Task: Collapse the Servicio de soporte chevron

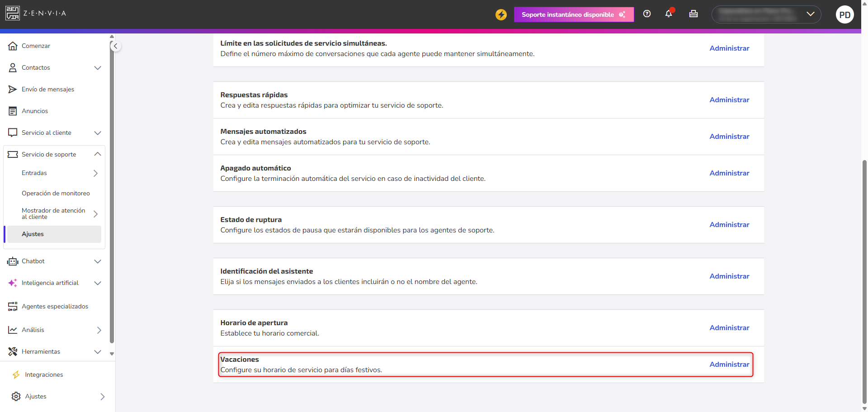Action: point(98,154)
